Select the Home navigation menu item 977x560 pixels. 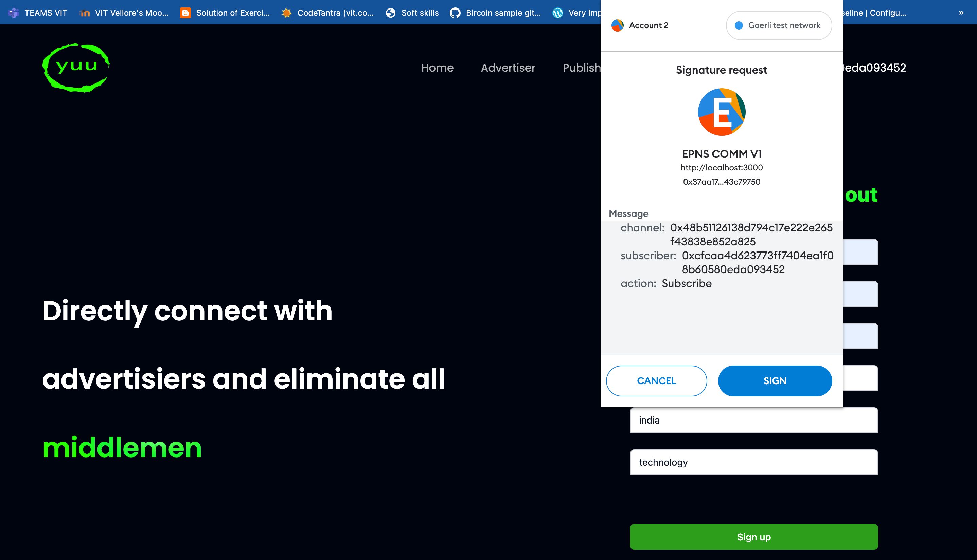coord(438,68)
